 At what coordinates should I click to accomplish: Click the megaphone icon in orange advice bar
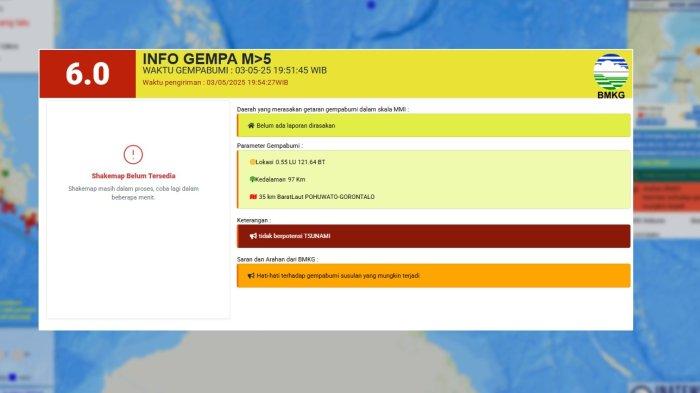(251, 276)
